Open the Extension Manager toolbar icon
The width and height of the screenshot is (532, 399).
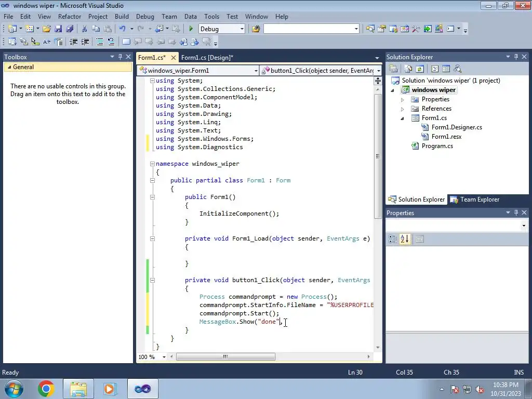[438, 29]
